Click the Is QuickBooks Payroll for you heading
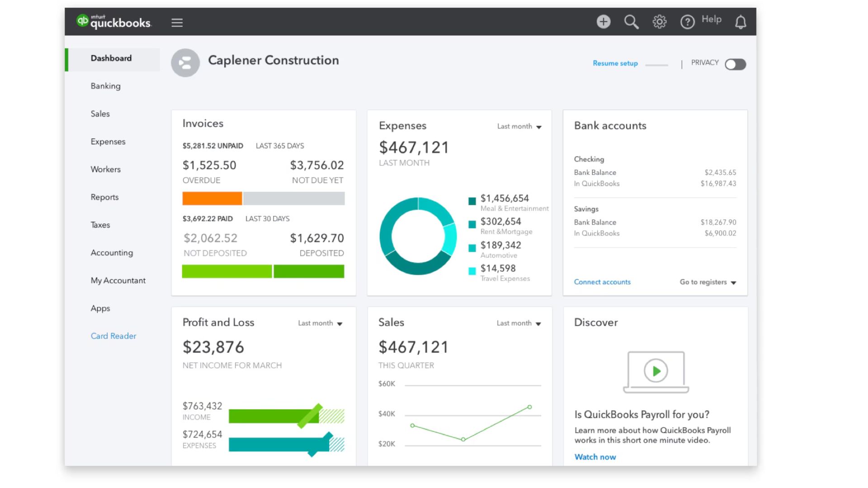 [642, 414]
